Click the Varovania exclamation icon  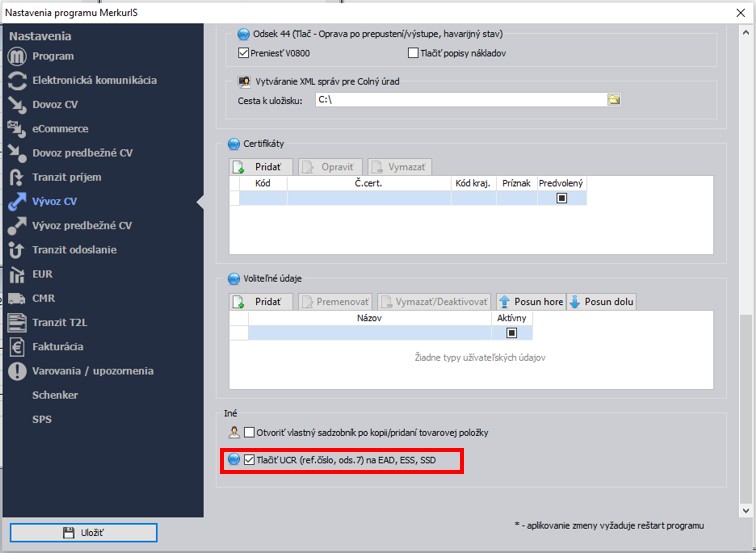[x=17, y=371]
